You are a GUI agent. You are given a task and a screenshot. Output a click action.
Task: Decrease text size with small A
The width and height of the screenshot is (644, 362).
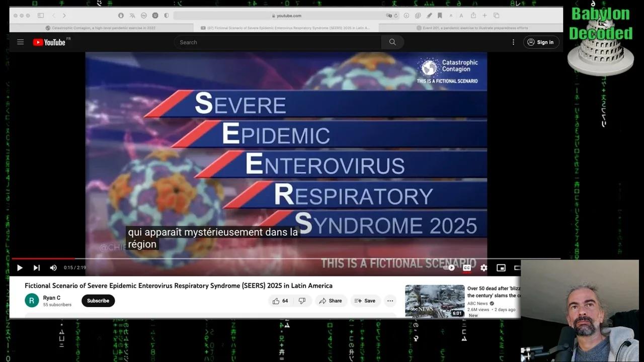pyautogui.click(x=451, y=16)
